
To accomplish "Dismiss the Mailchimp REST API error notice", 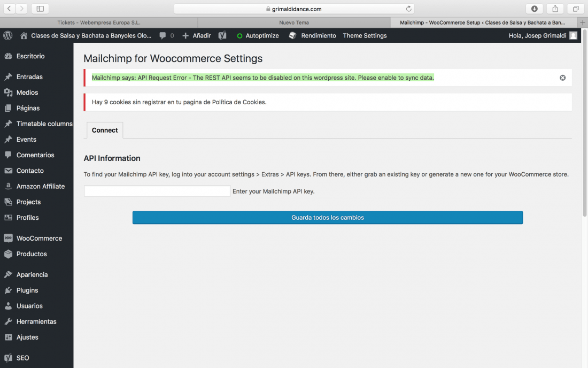I will click(562, 78).
